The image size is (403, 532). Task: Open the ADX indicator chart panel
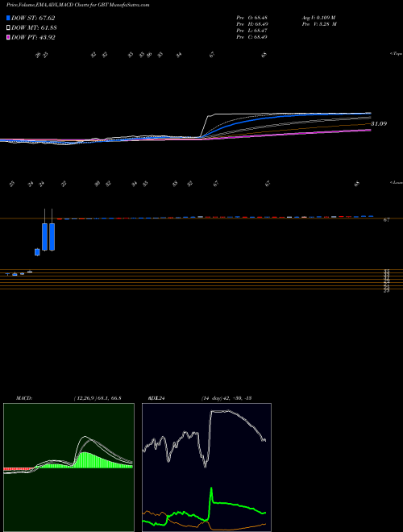coord(206,468)
